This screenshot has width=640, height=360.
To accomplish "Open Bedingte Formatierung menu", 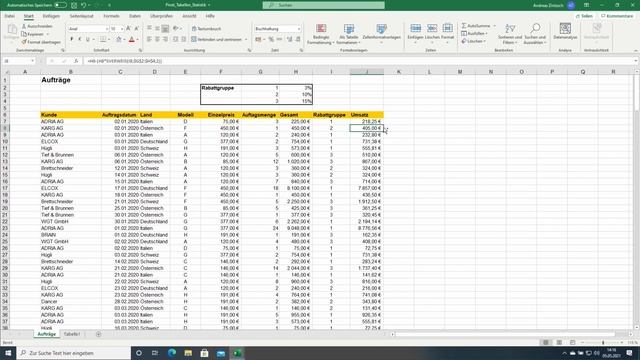I will [x=321, y=34].
